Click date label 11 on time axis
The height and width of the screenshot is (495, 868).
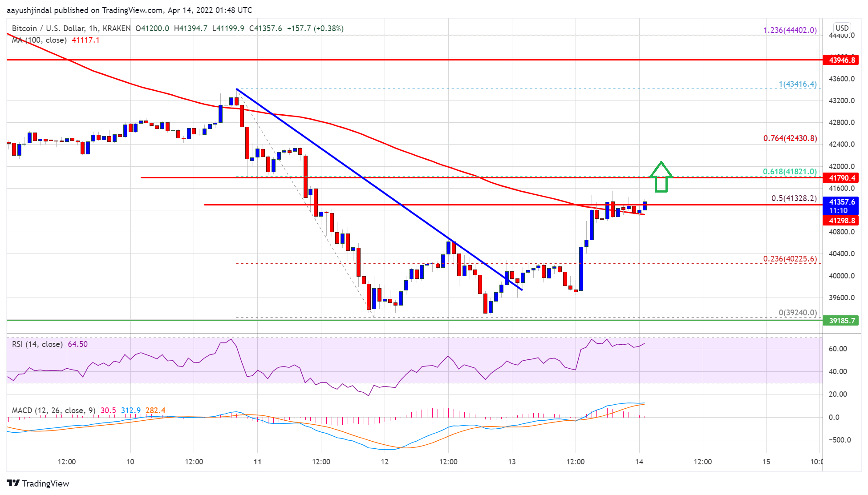pos(257,462)
